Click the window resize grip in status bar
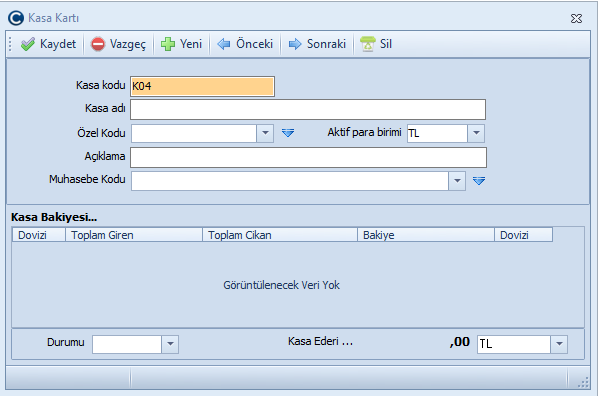Screen dimensions: 598x396 [x=583, y=383]
